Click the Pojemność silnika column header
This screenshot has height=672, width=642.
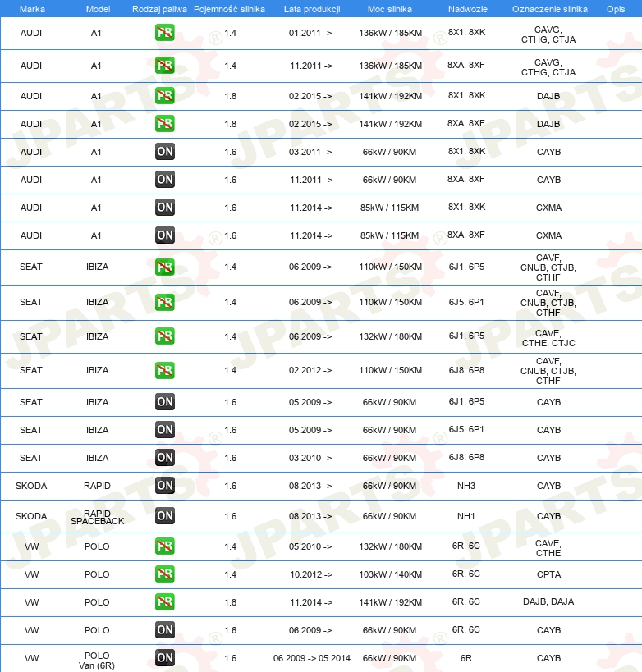pyautogui.click(x=229, y=9)
